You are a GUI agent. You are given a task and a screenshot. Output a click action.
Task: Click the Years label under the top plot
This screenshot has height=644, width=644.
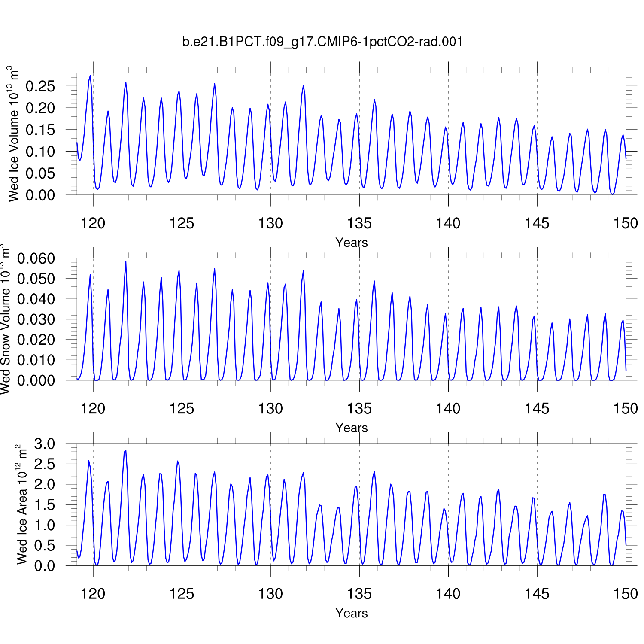click(x=351, y=243)
